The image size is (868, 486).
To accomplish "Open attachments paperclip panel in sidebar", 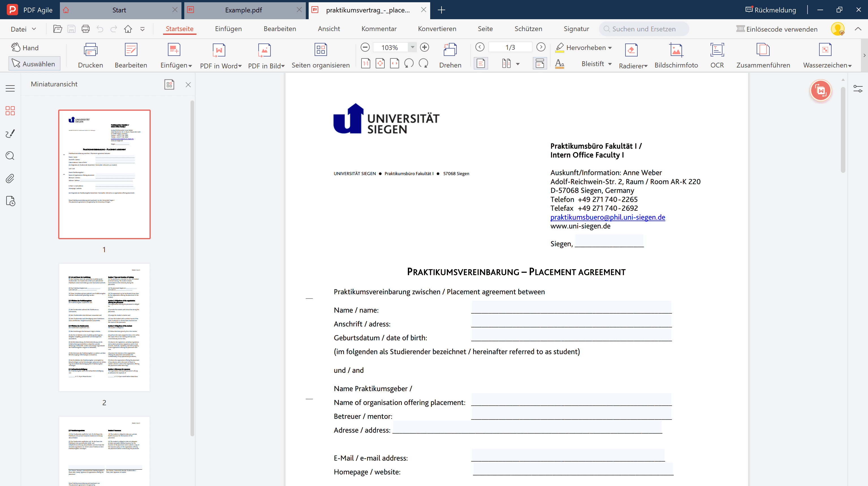I will [10, 178].
